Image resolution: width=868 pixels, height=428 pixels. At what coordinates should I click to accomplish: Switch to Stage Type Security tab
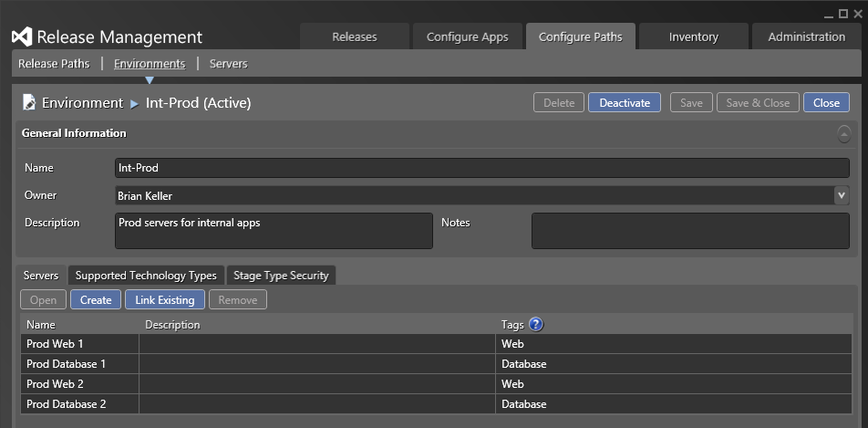click(281, 275)
